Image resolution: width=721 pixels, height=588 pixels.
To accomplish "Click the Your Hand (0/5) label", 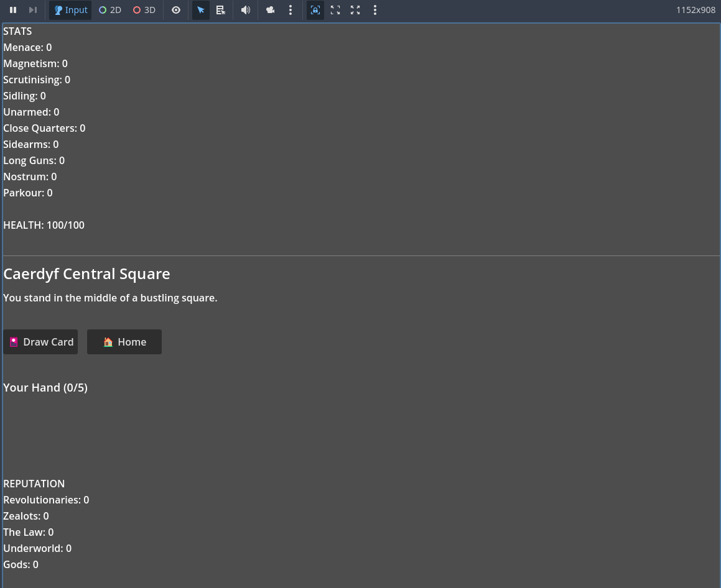I will [x=45, y=387].
